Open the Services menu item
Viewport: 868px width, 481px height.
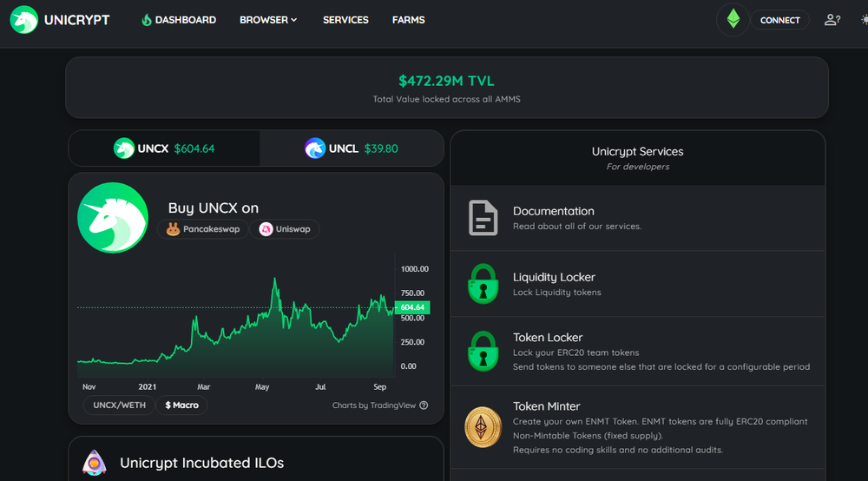[x=345, y=20]
